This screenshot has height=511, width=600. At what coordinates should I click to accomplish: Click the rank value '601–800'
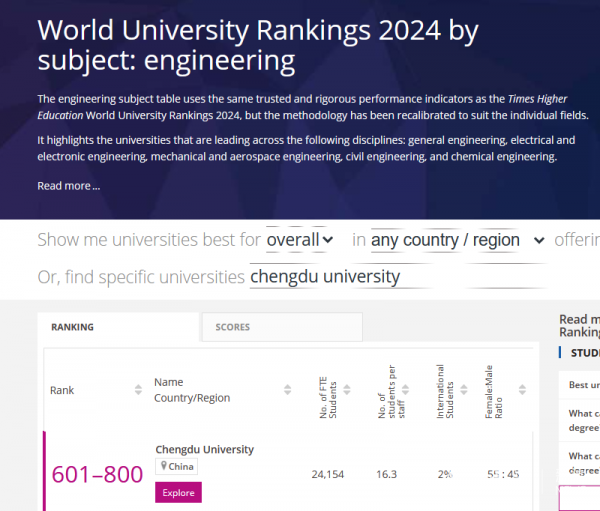click(x=97, y=475)
